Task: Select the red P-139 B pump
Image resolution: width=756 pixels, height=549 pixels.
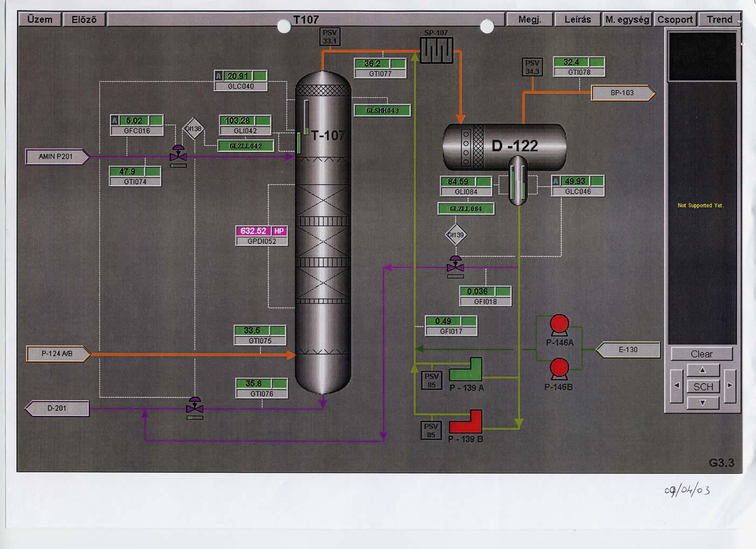Action: (x=465, y=422)
